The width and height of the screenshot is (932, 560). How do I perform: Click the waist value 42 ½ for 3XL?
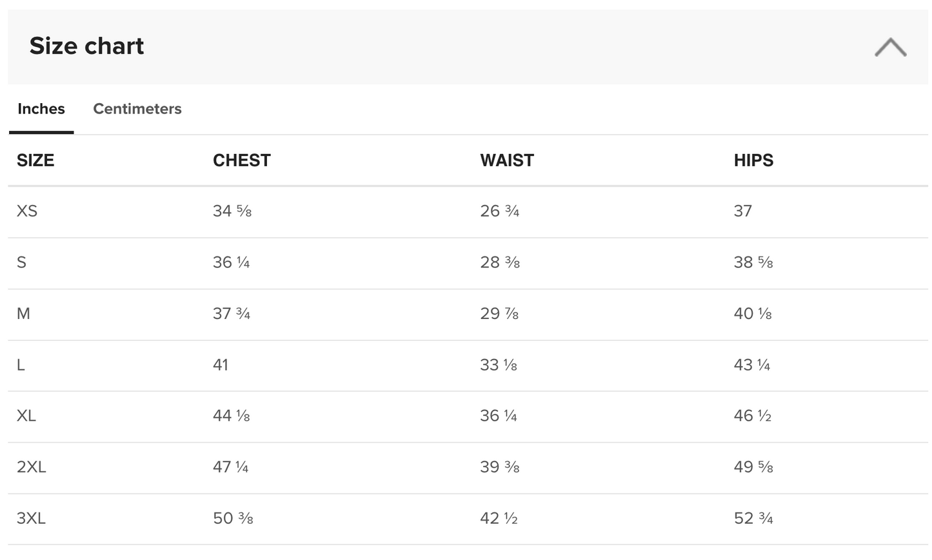(499, 518)
